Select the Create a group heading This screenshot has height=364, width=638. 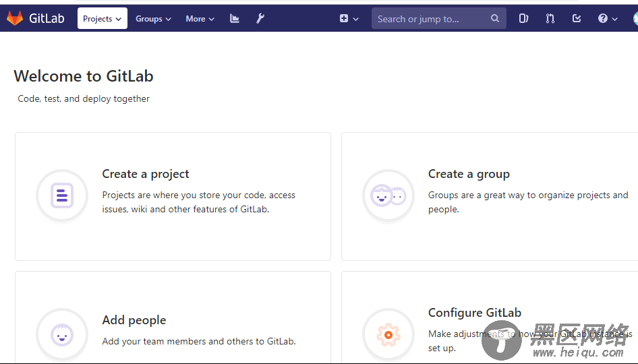coord(469,174)
